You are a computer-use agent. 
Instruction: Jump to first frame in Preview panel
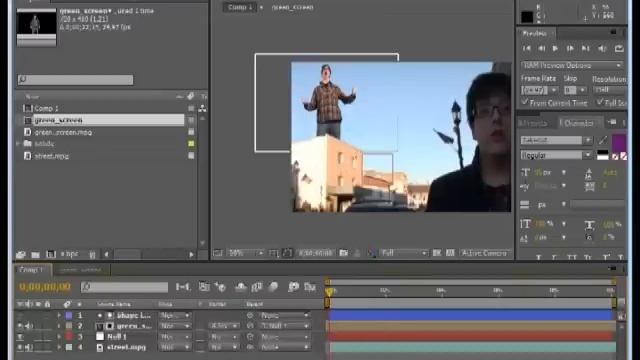pyautogui.click(x=527, y=48)
